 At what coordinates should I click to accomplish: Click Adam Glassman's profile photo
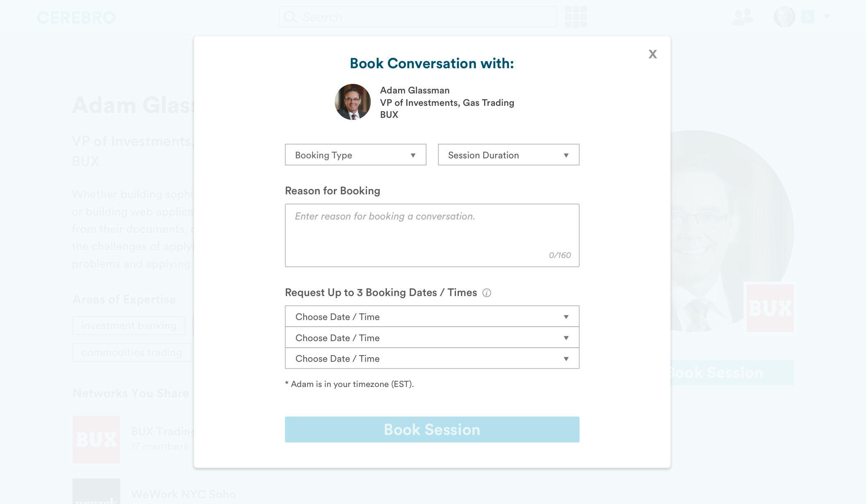[x=353, y=102]
